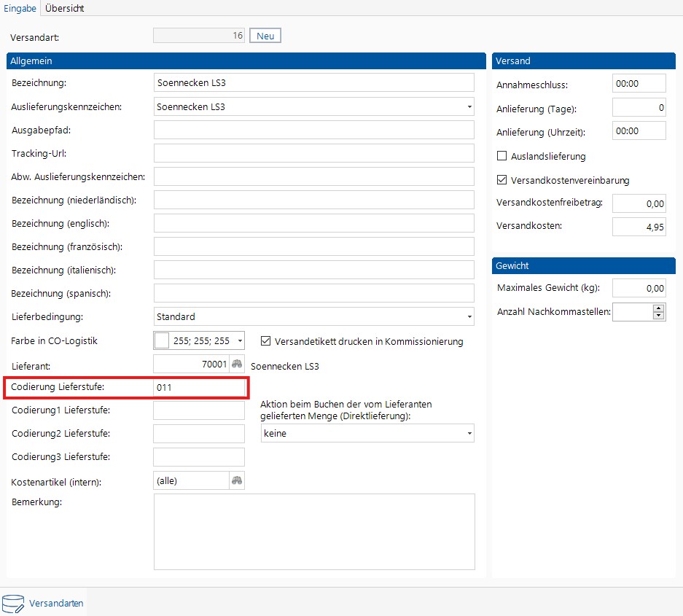
Task: Click the Anzahl Nachkommastellen input field
Action: (633, 312)
